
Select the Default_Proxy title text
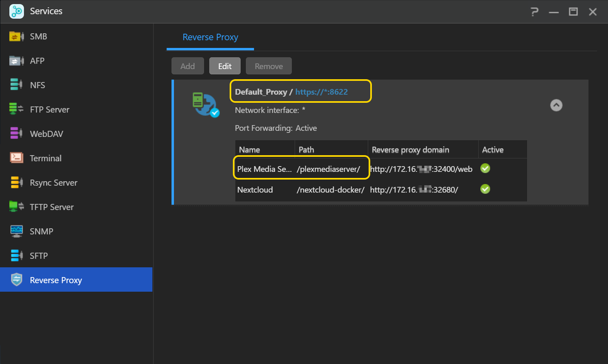point(261,92)
